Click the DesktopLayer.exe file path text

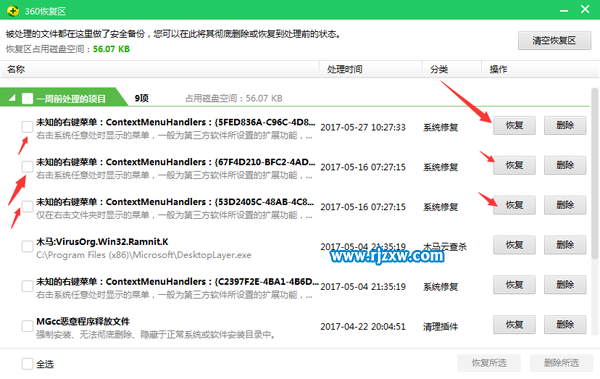point(144,255)
